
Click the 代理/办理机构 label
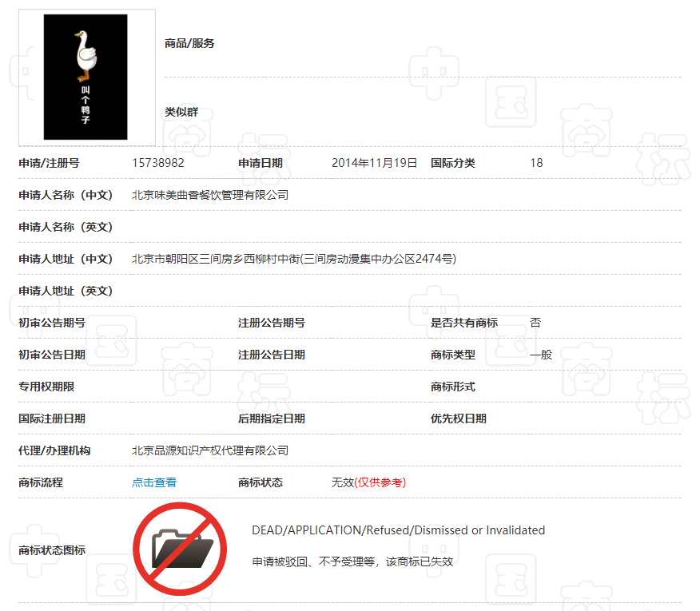54,450
